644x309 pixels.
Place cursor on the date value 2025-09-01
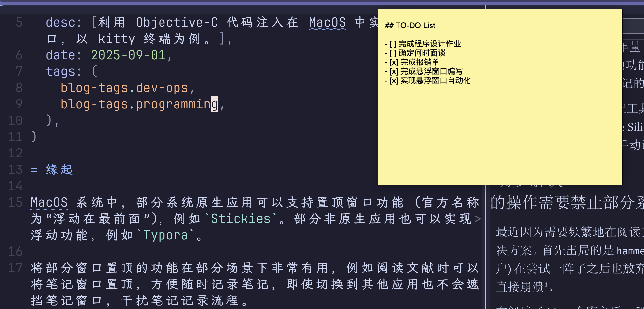click(x=128, y=55)
